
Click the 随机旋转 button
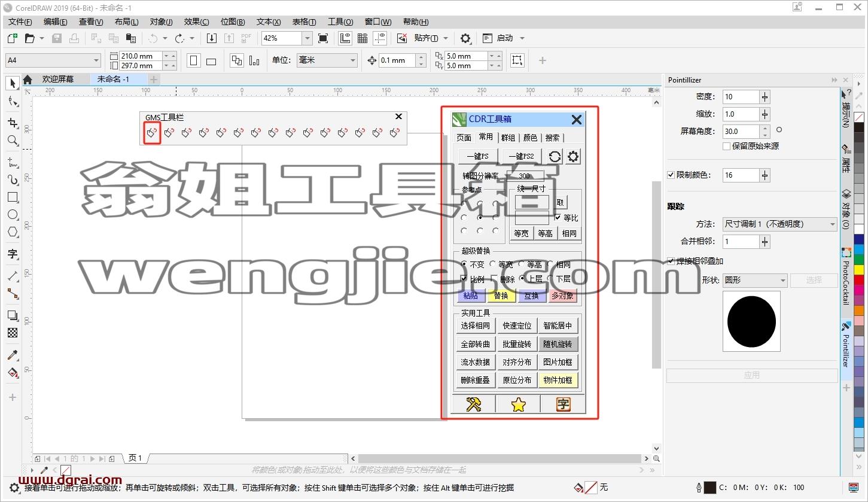[558, 344]
